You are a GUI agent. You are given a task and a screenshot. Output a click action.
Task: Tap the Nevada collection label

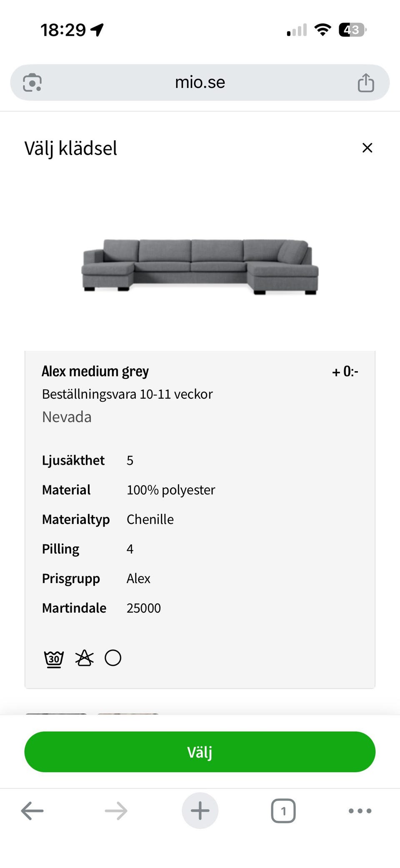pos(67,417)
